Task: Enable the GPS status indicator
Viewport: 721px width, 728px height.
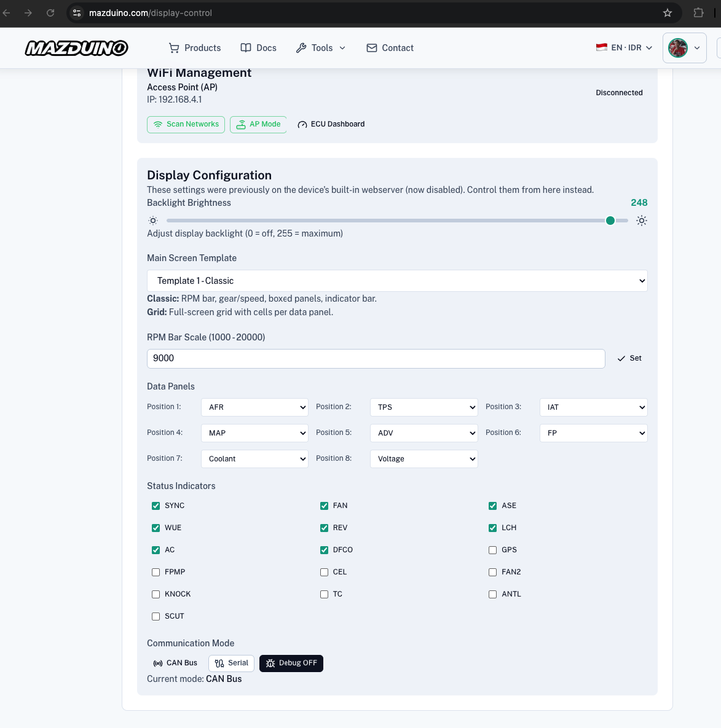Action: coord(492,550)
